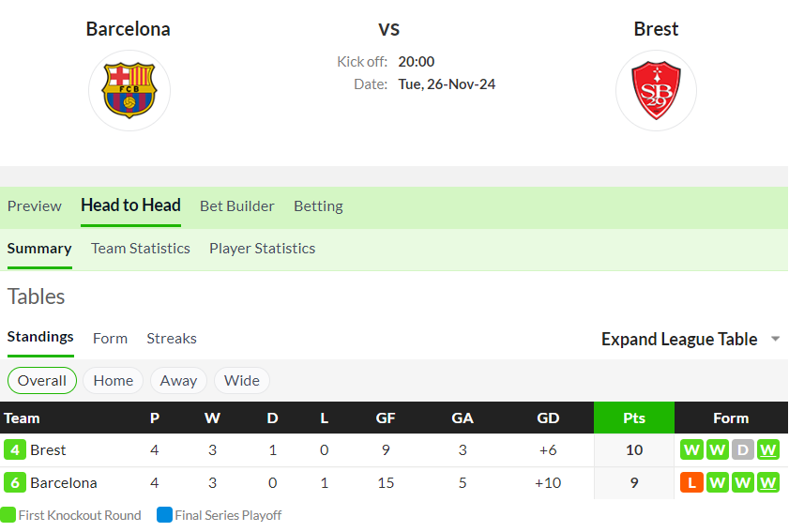Click Expand League Table text
The height and width of the screenshot is (532, 789).
click(x=679, y=340)
